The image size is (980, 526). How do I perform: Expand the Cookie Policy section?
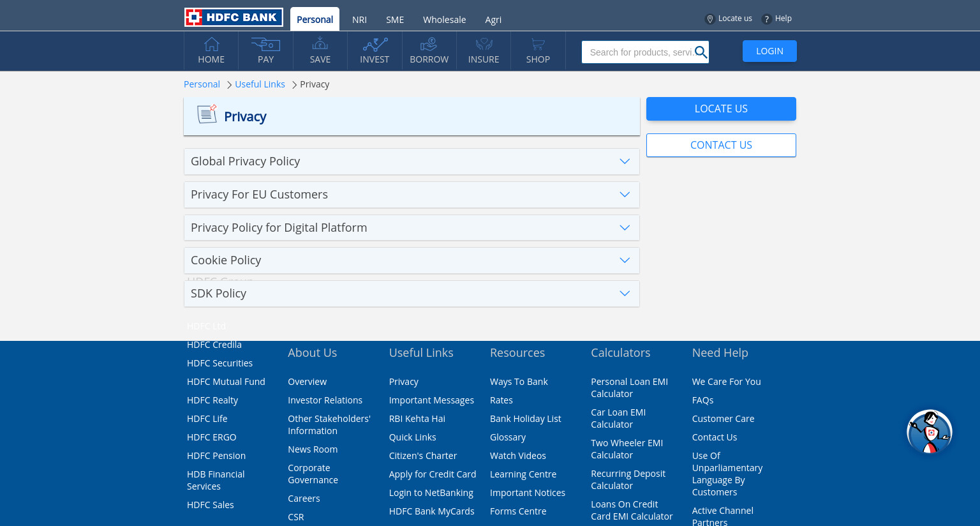click(412, 260)
